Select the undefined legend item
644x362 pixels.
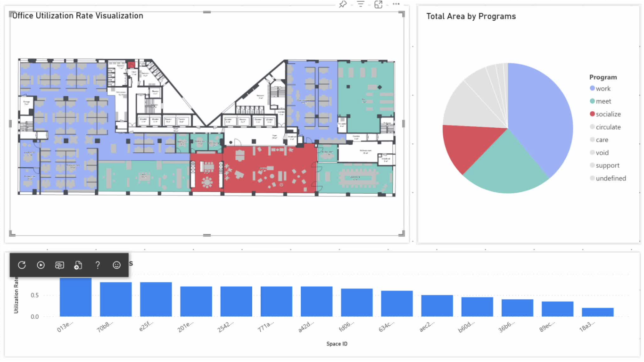(608, 178)
